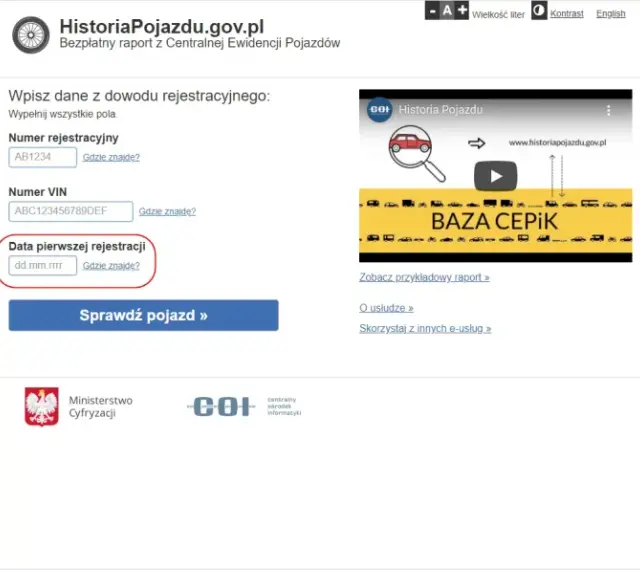
Task: Click the subtitle 'Bezpłatny raport z Centralnej Ewidencji Pojazdów'
Action: pos(200,43)
